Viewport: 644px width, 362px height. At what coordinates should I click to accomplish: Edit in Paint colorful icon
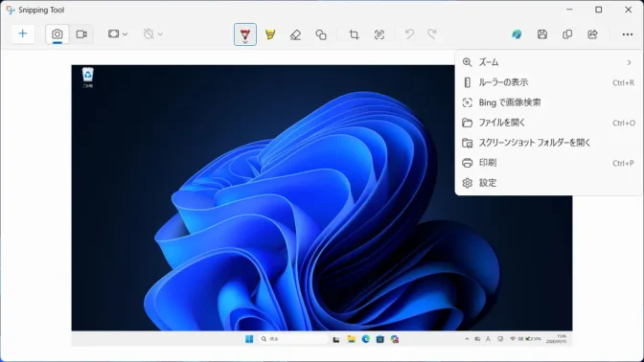(517, 34)
